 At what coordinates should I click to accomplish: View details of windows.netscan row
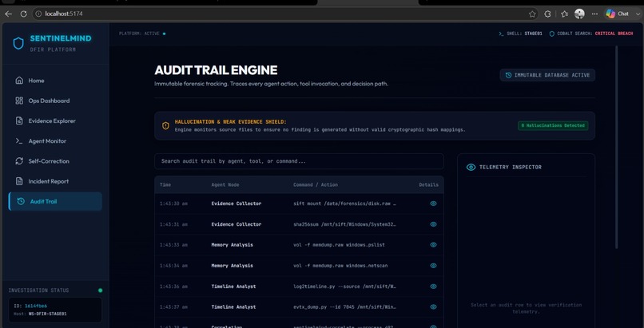pos(433,266)
